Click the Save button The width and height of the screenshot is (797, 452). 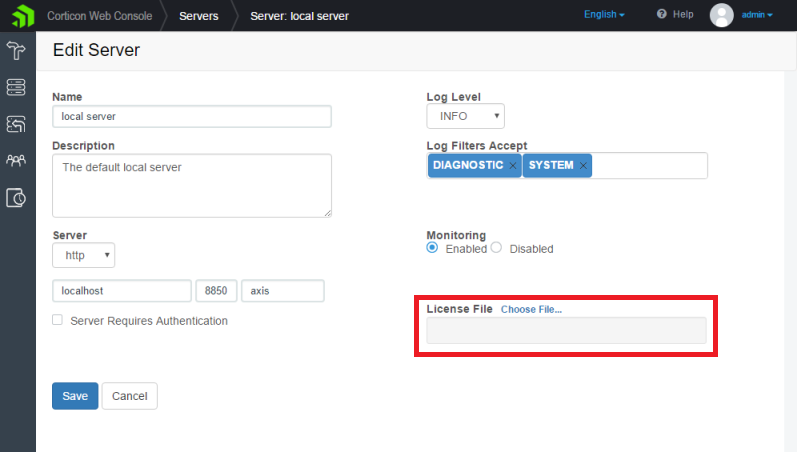(x=75, y=396)
